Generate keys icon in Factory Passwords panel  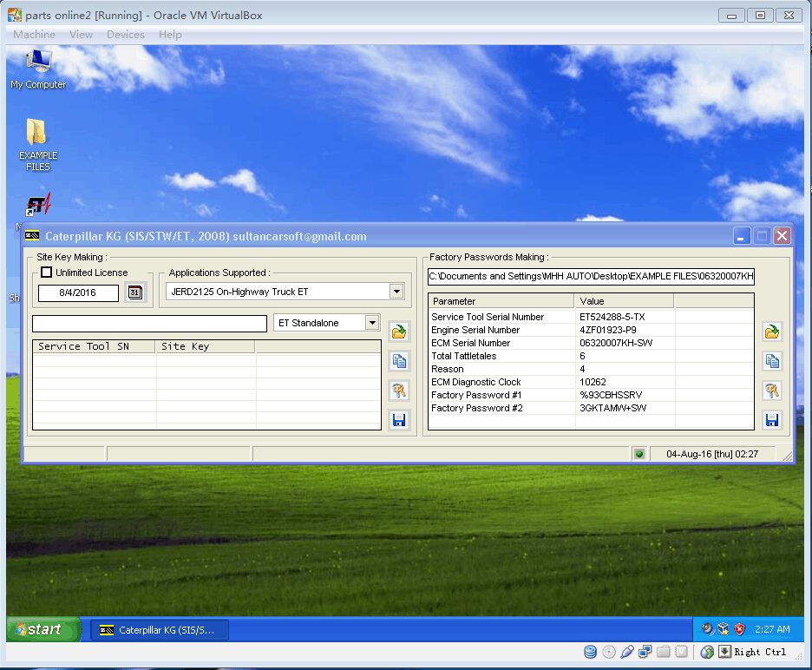click(771, 391)
